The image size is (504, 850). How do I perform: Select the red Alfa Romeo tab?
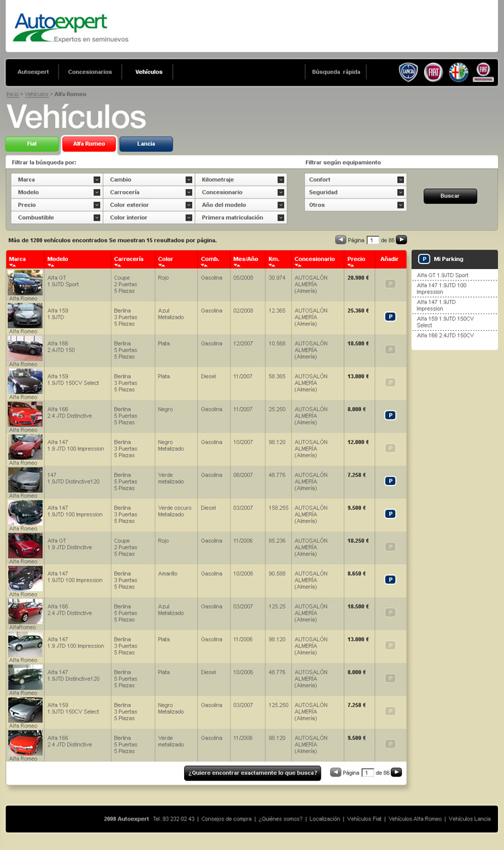click(89, 144)
